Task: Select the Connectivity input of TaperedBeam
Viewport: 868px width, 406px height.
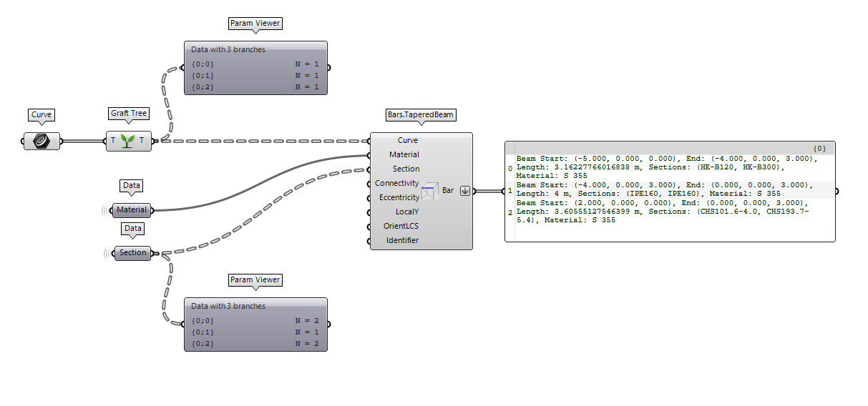Action: pos(396,184)
